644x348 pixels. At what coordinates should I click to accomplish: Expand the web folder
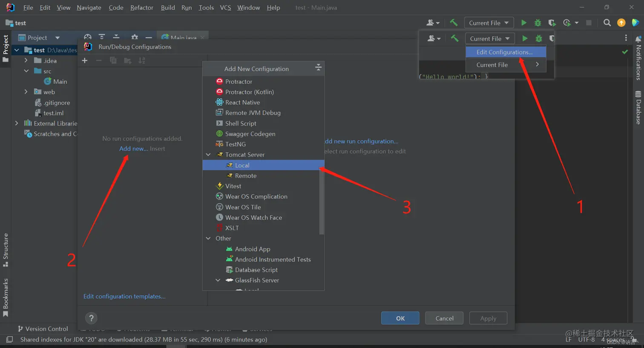pyautogui.click(x=26, y=92)
